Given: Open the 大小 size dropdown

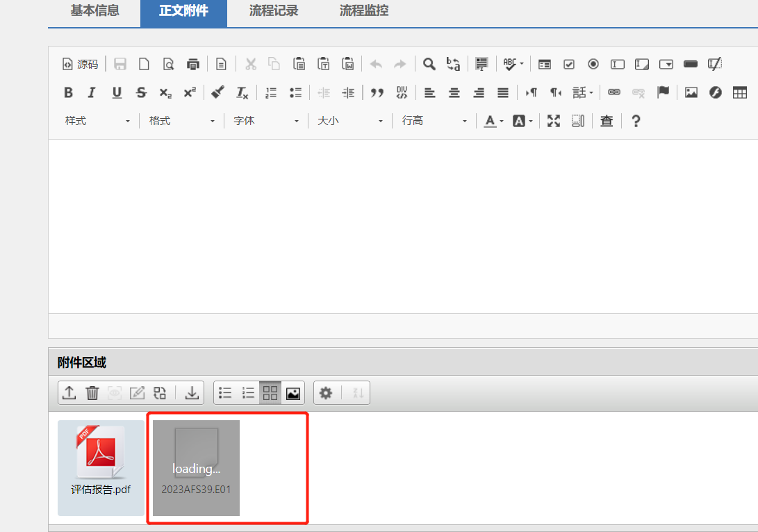Looking at the screenshot, I should [x=349, y=121].
